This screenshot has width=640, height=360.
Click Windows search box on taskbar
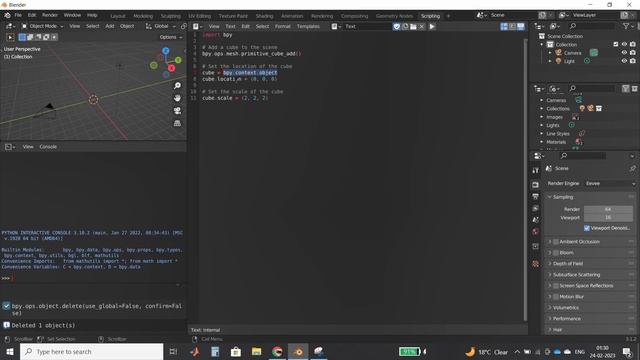[91, 351]
